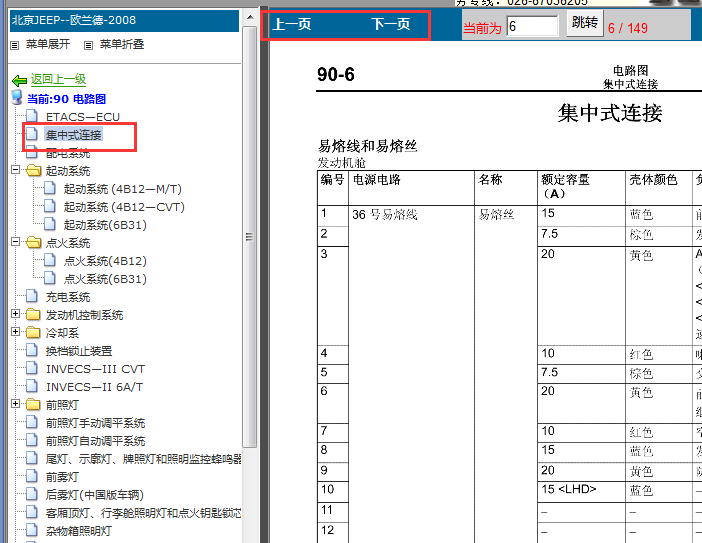Click the 6 / 149 page counter
Image resolution: width=702 pixels, height=543 pixels.
[628, 28]
